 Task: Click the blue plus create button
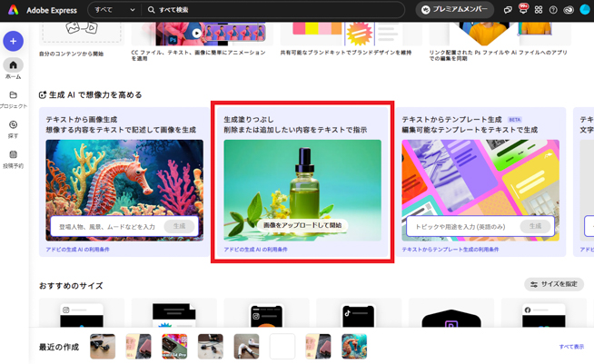(13, 41)
